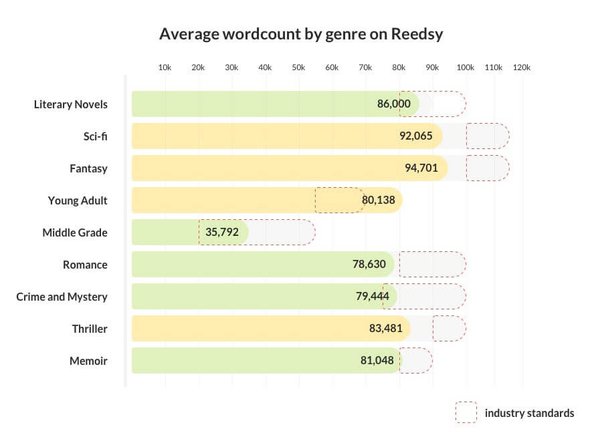Click the Thriller dashed industry standard range
602x441 pixels.
449,328
